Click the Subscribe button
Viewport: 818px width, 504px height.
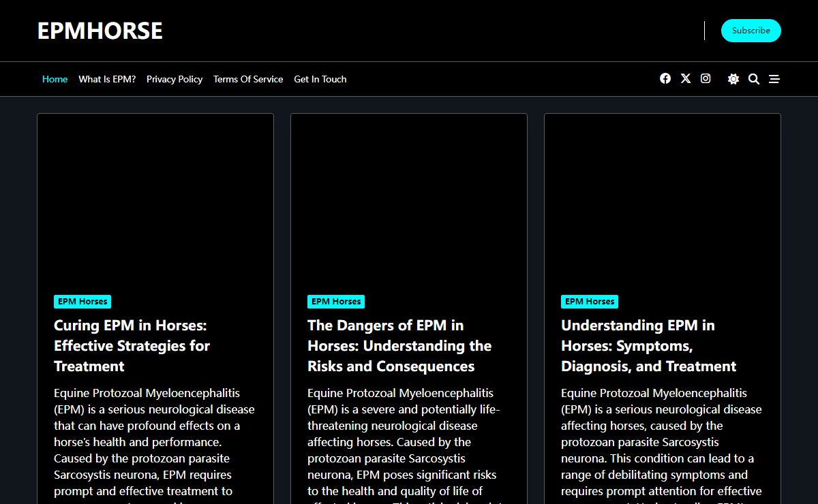751,31
